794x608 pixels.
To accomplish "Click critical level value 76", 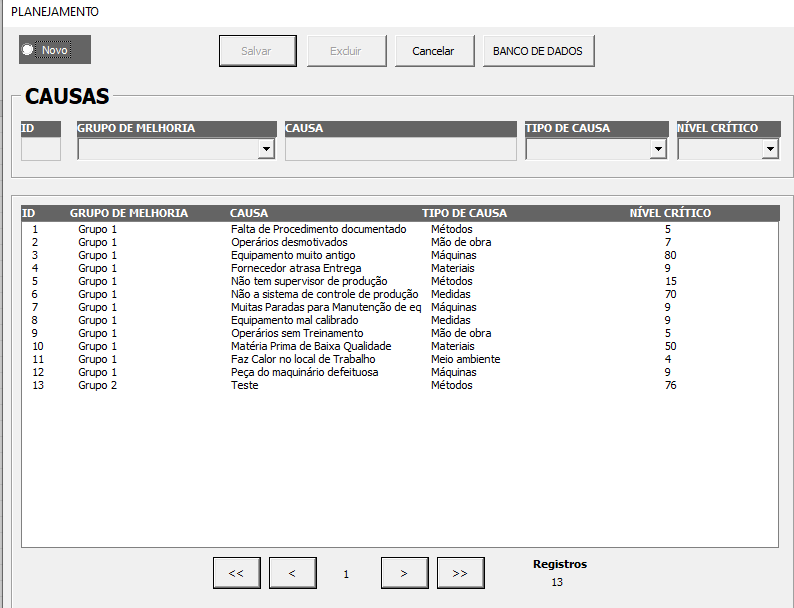I will [x=670, y=385].
